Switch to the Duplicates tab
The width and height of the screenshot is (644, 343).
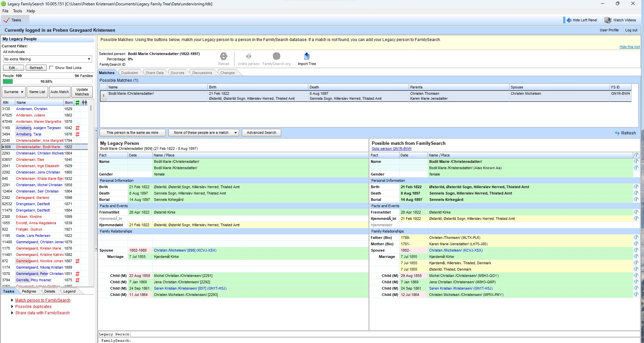coord(129,73)
